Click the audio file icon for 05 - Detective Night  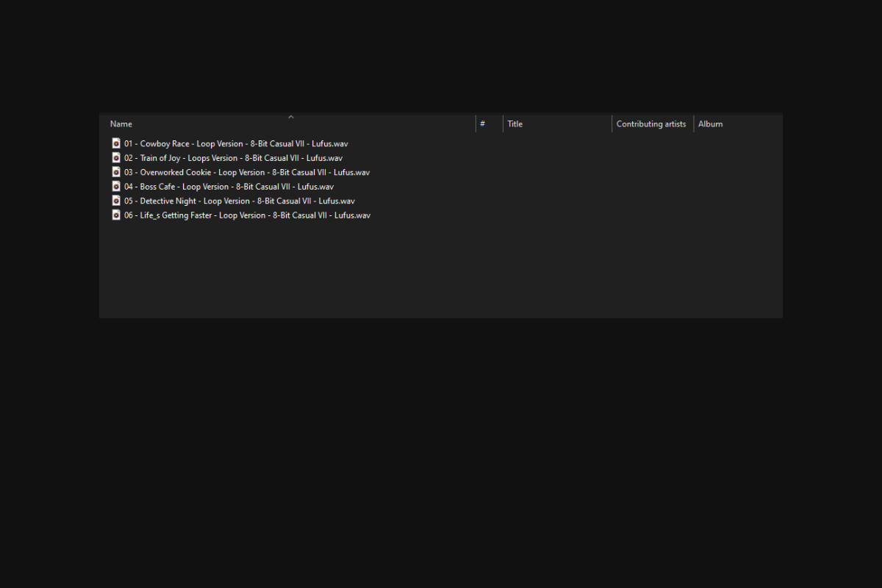coord(116,201)
